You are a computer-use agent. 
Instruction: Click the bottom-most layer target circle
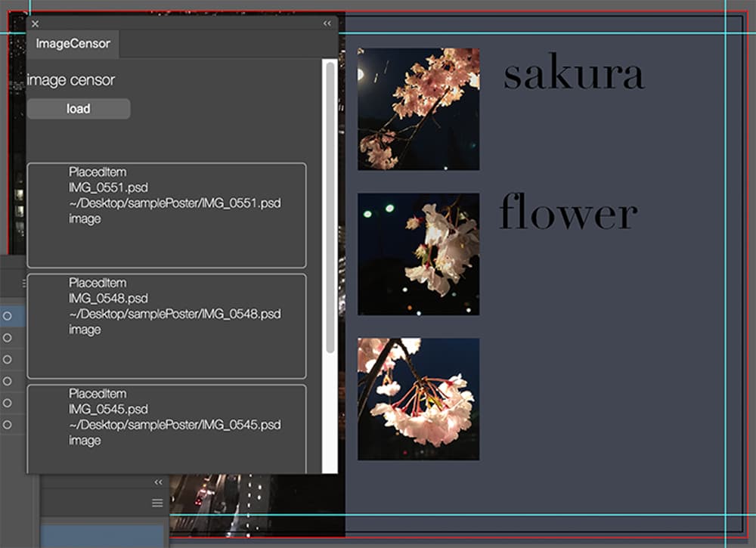click(x=8, y=426)
